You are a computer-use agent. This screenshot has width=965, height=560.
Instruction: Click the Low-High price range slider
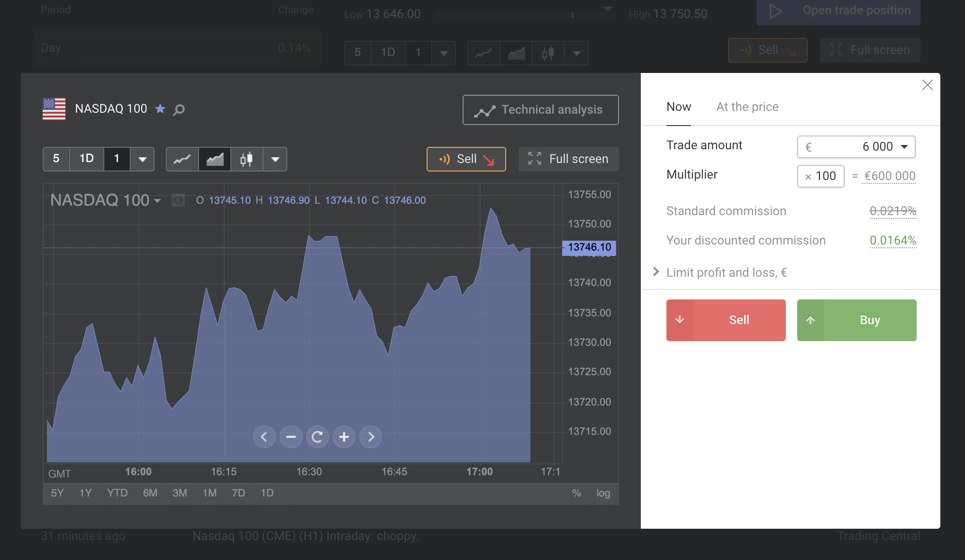(525, 15)
